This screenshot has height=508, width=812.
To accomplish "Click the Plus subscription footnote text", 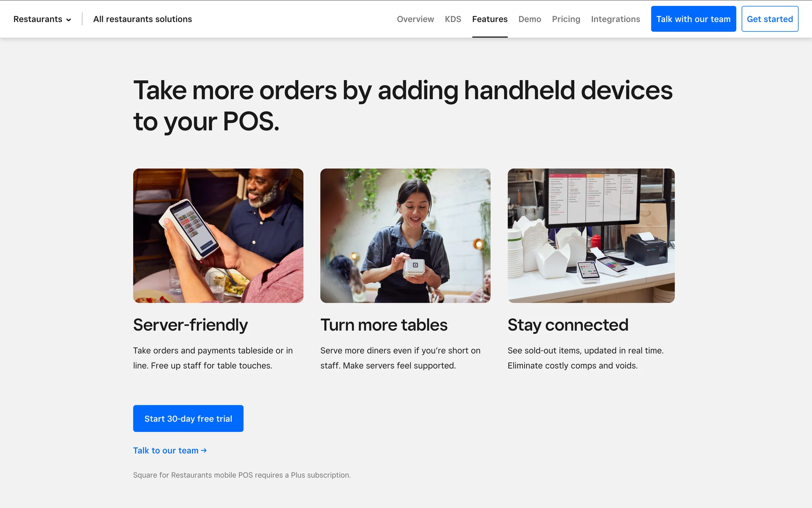I will (x=242, y=475).
